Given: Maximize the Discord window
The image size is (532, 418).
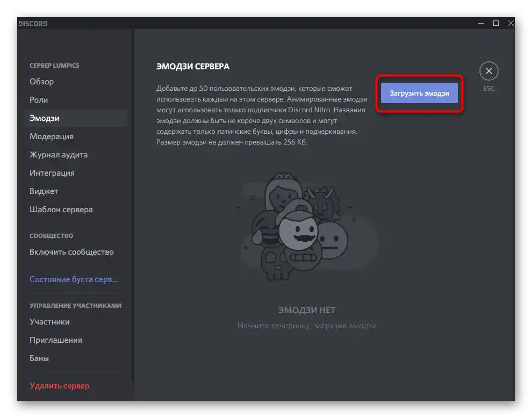Looking at the screenshot, I should [495, 24].
